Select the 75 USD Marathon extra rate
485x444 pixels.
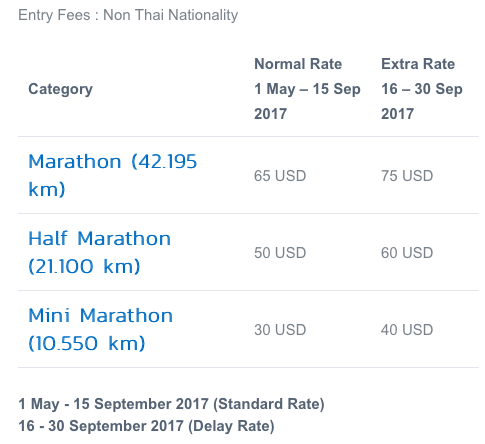point(407,176)
